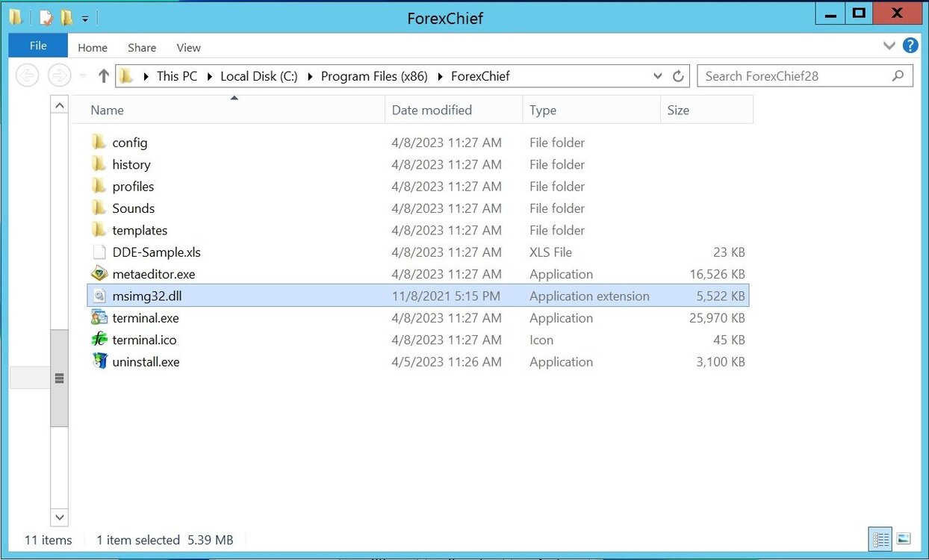Click the ForexChief breadcrumb segment
929x560 pixels.
[480, 76]
